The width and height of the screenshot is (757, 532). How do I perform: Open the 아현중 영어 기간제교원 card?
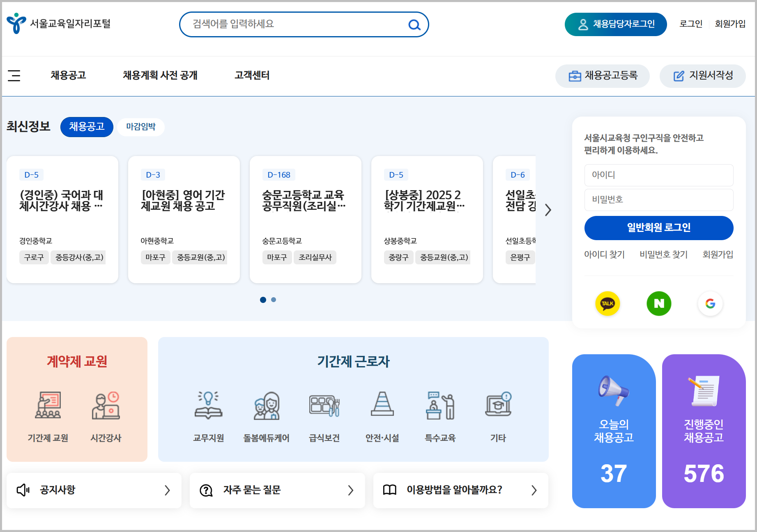[x=184, y=220]
